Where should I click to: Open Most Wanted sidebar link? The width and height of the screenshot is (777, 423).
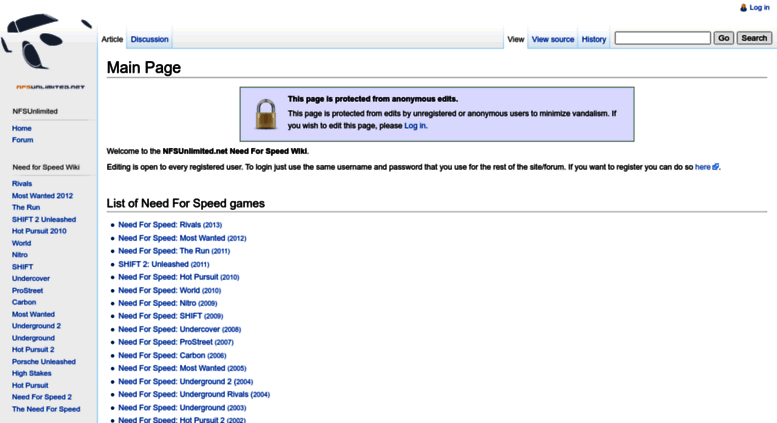(33, 315)
